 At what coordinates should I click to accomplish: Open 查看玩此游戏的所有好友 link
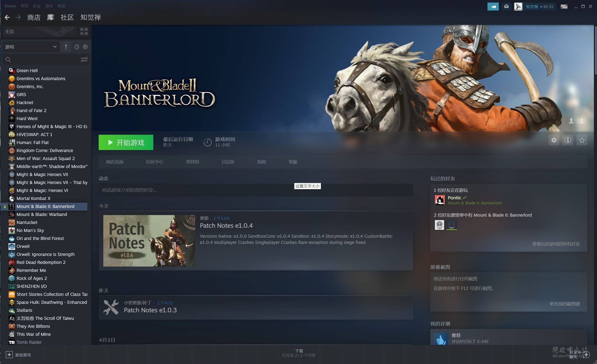point(556,244)
